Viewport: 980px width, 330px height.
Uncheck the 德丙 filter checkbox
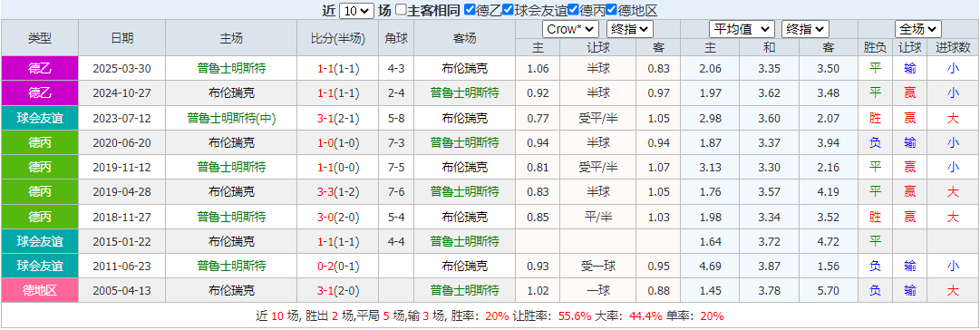click(x=573, y=10)
